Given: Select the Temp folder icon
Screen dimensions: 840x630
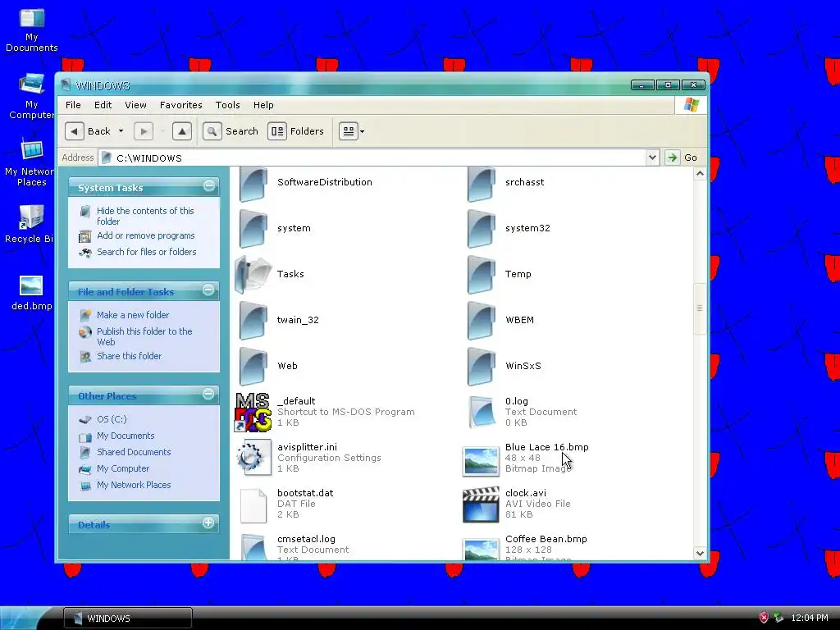Looking at the screenshot, I should pyautogui.click(x=481, y=275).
